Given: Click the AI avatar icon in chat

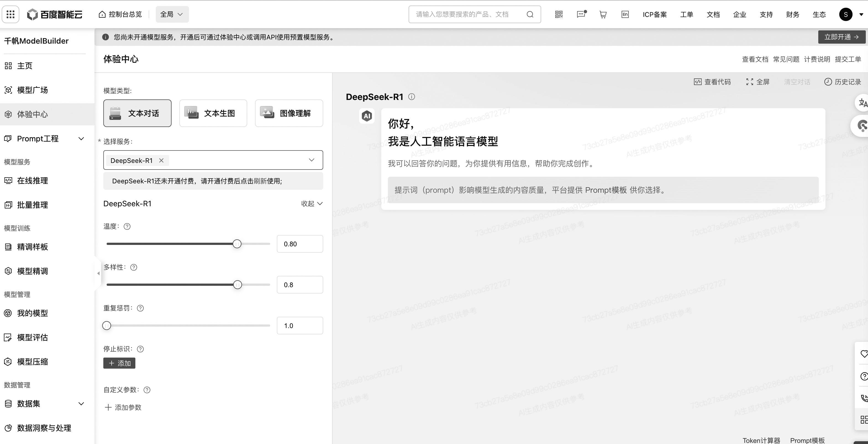Looking at the screenshot, I should (x=367, y=116).
